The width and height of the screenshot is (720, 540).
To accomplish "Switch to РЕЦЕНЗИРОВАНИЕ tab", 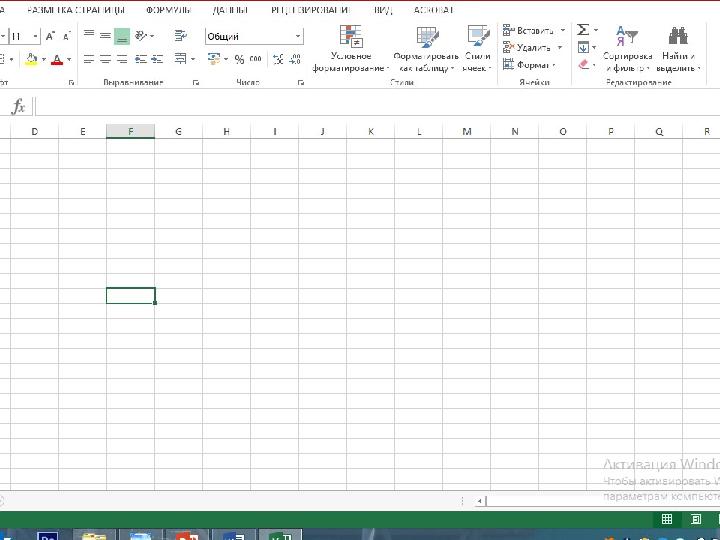I will click(310, 10).
